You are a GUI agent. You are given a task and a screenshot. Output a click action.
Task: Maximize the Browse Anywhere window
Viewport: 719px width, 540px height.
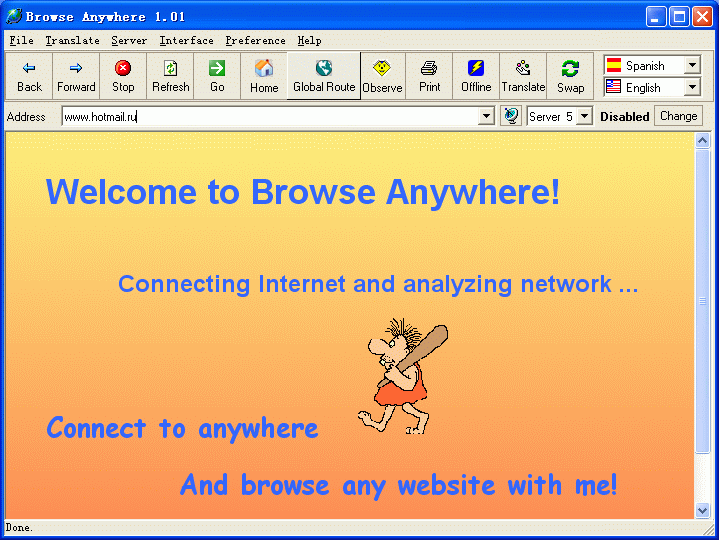(x=679, y=17)
